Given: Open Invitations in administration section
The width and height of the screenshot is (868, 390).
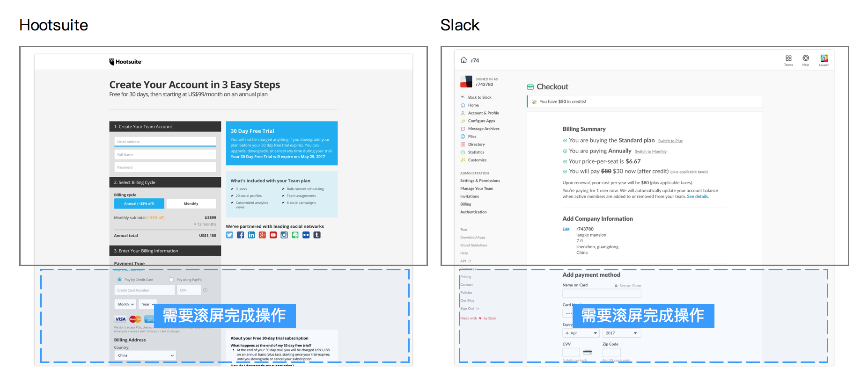Looking at the screenshot, I should point(470,196).
